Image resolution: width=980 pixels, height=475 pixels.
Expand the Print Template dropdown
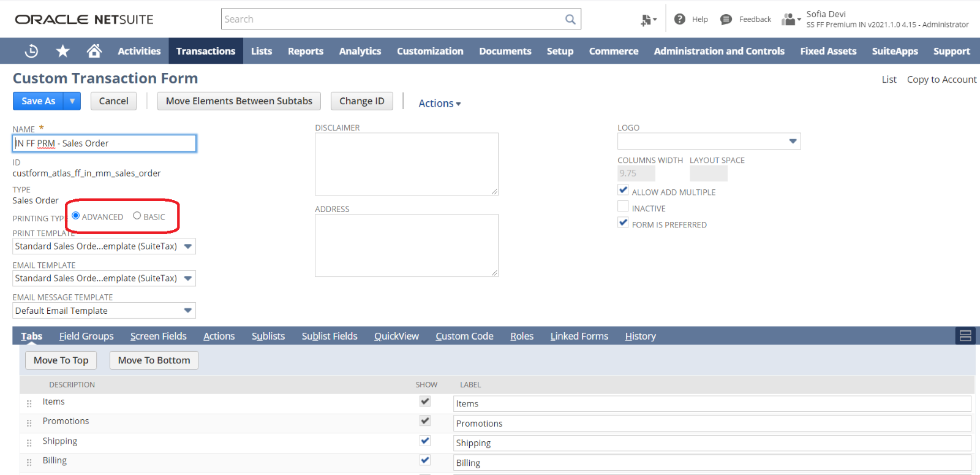tap(188, 246)
